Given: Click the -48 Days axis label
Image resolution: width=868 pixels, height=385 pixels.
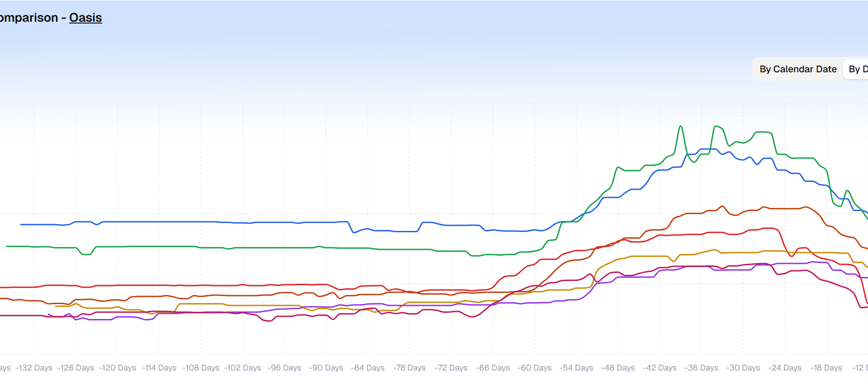Looking at the screenshot, I should click(x=618, y=368).
